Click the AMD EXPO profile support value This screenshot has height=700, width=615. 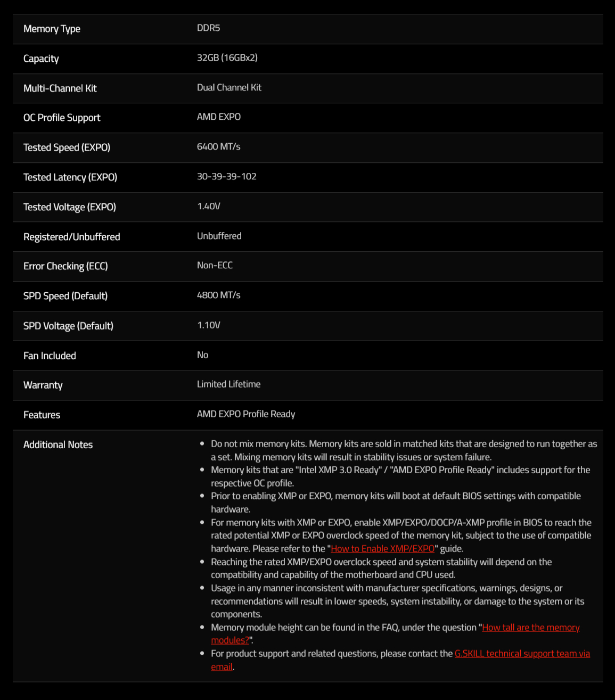tap(219, 117)
